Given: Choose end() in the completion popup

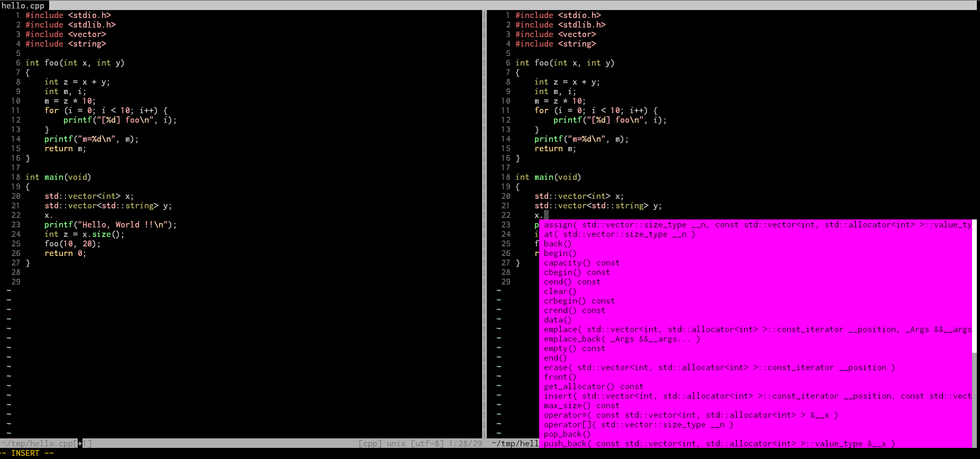Looking at the screenshot, I should (755, 358).
